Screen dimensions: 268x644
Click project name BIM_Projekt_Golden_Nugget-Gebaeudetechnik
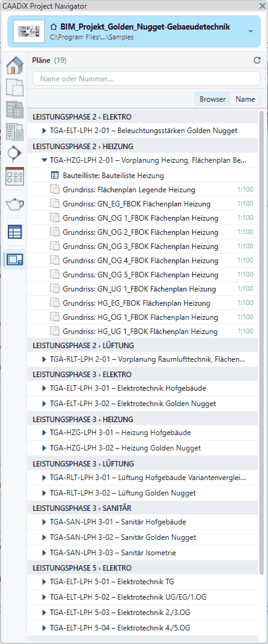[145, 26]
